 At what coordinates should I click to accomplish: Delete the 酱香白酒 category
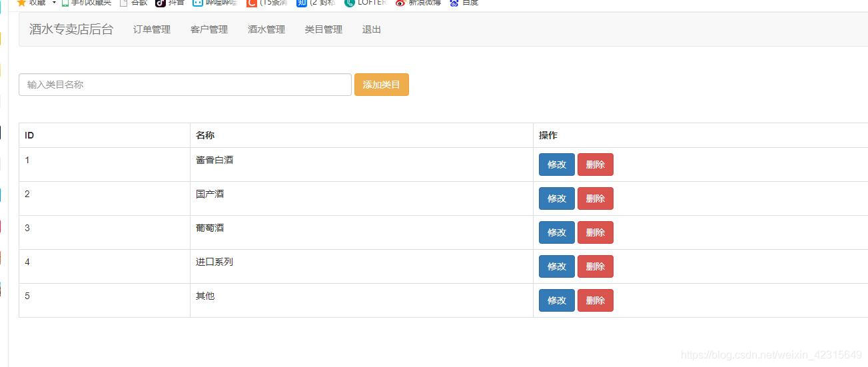click(596, 165)
